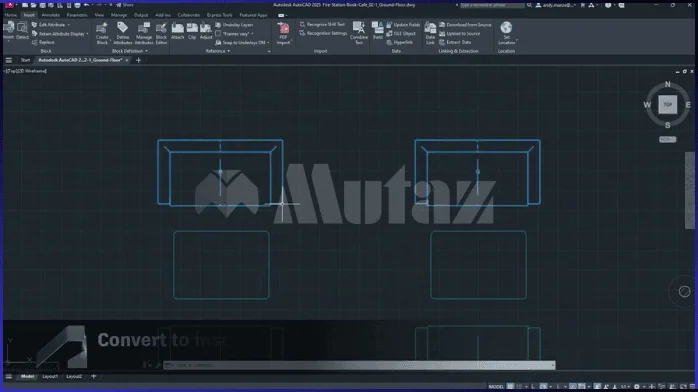The image size is (698, 392).
Task: Click the Combine Text icon
Action: coord(359,33)
